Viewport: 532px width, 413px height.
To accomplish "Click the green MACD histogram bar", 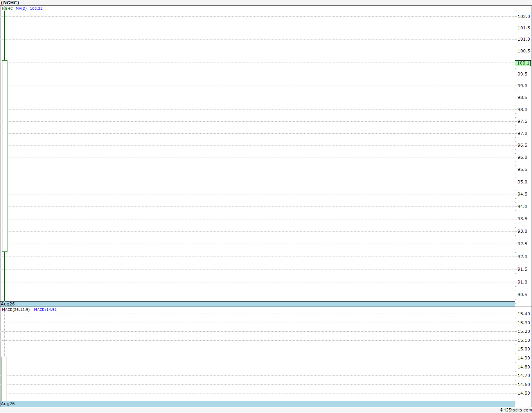I will 4,379.
